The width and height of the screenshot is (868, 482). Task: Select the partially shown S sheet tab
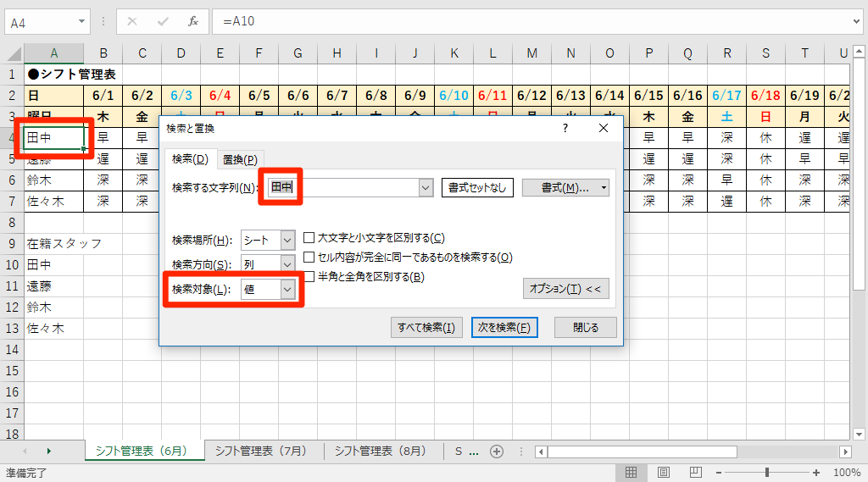point(459,452)
